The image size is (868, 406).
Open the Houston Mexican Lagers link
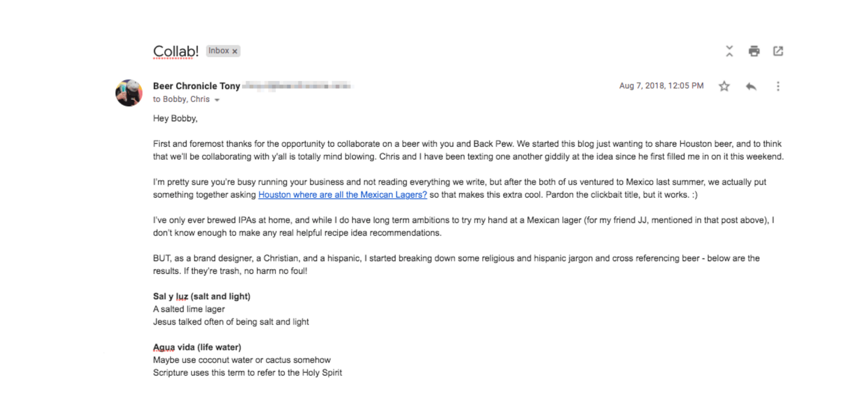click(x=342, y=194)
